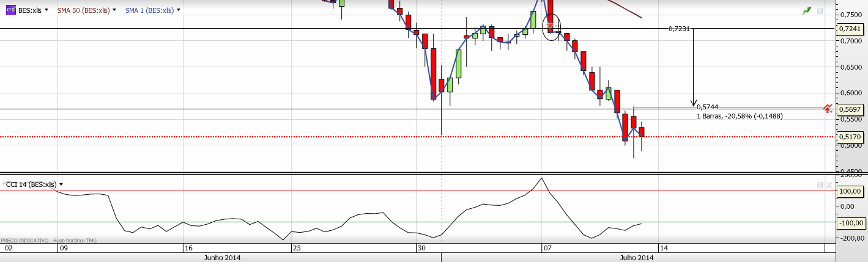Click the 0,6500 tick on the price axis
The width and height of the screenshot is (868, 262).
click(x=852, y=67)
